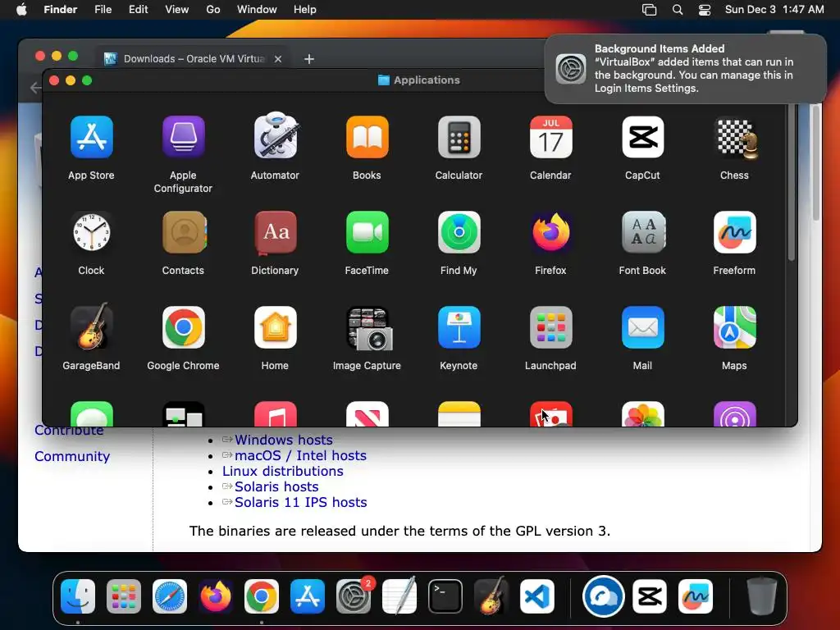
Task: Open the Linux distributions link
Action: coord(283,471)
